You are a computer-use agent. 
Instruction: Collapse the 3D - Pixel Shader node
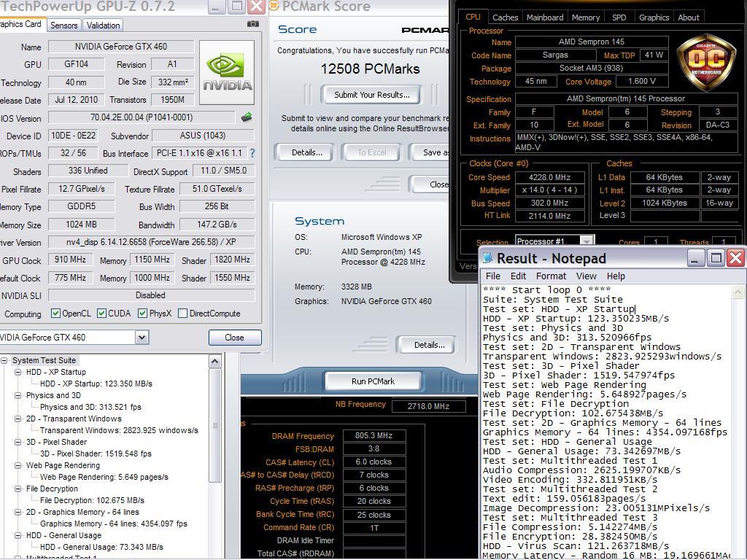[x=18, y=442]
